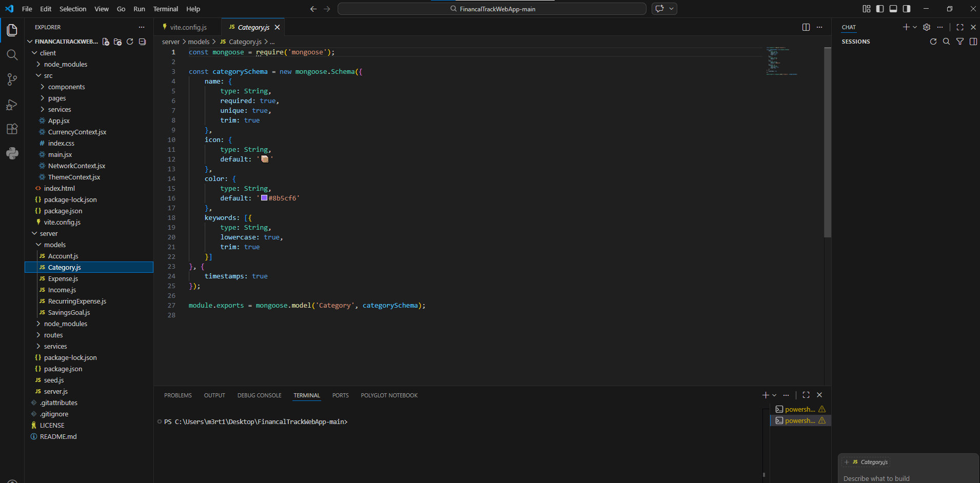Collapse the models folder
The height and width of the screenshot is (483, 980).
55,245
